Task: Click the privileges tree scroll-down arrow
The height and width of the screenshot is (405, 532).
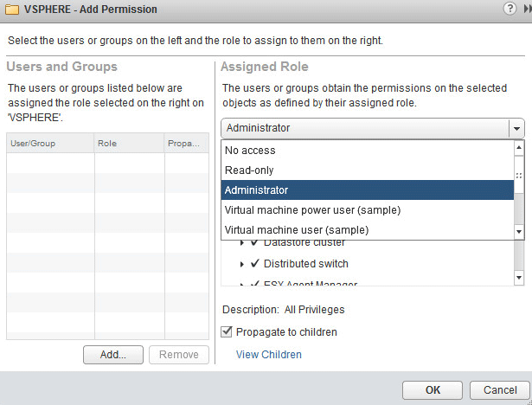Action: 519,277
